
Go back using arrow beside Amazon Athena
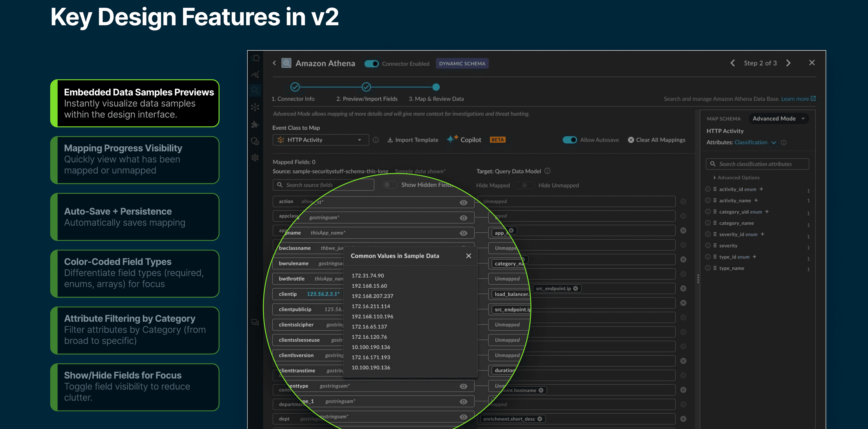[274, 63]
